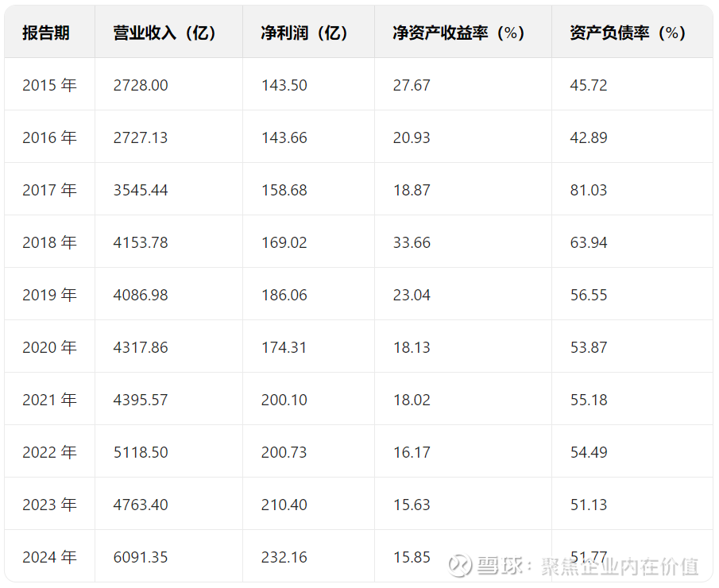Viewport: 719px width, 588px height.
Task: Select the 2022 年 row label
Action: tap(49, 452)
